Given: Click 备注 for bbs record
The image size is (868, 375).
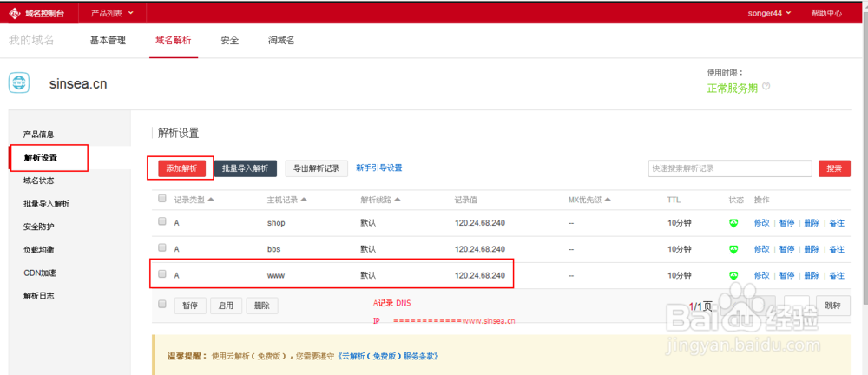Looking at the screenshot, I should tap(837, 249).
